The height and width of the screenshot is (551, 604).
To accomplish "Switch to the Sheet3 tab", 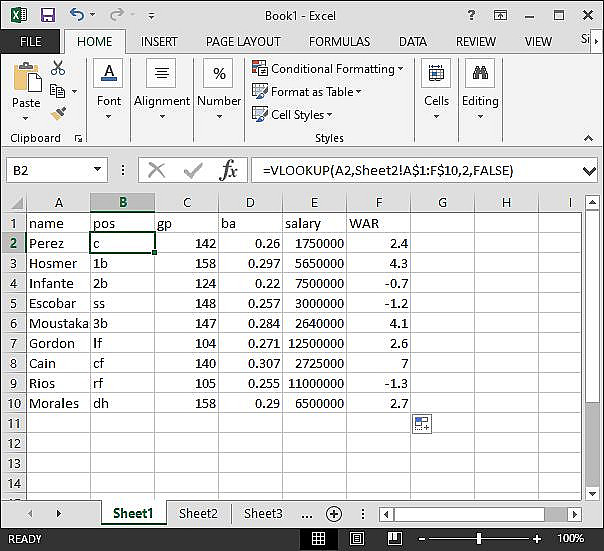I will click(x=263, y=514).
